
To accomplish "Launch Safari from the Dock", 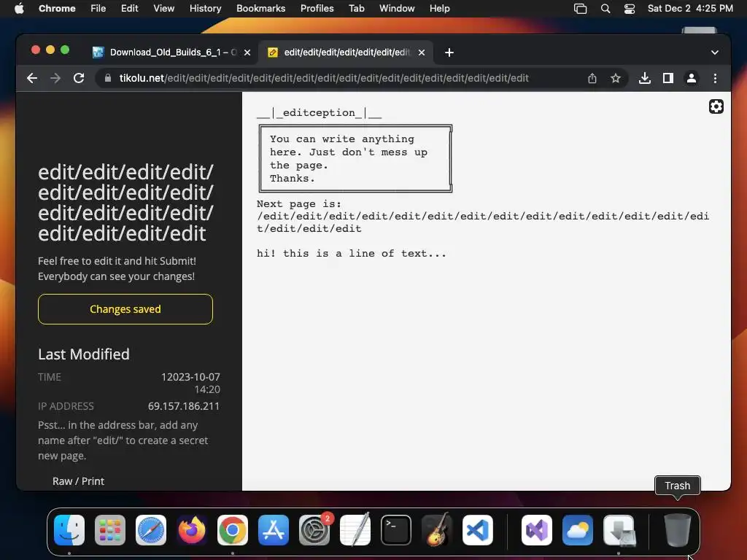I will click(151, 530).
